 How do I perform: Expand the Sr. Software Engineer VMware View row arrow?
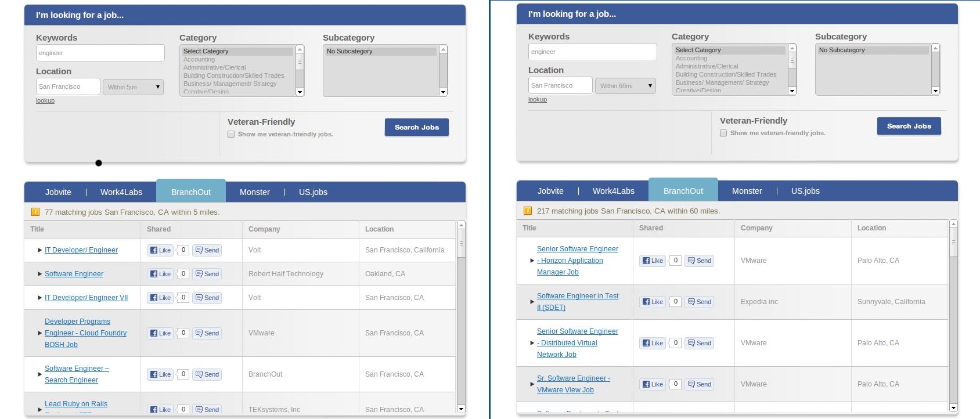pos(532,384)
